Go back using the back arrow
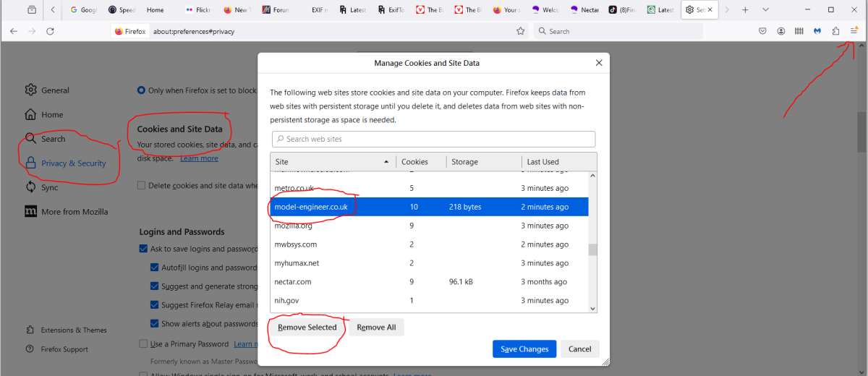The height and width of the screenshot is (376, 868). (14, 31)
